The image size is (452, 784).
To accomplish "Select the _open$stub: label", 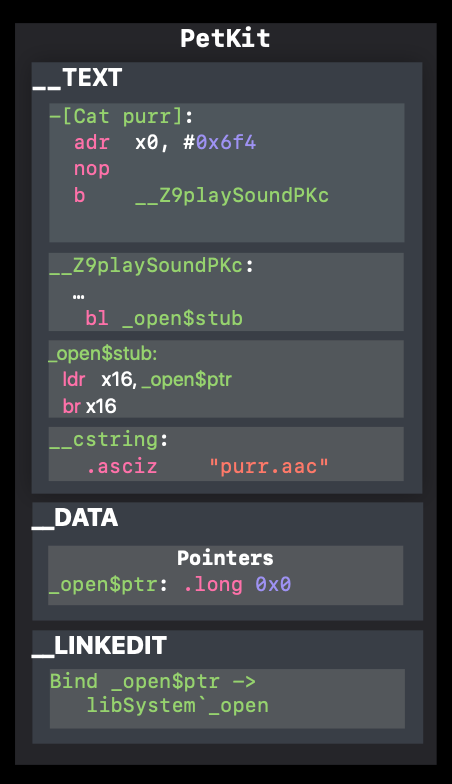I will tap(103, 354).
